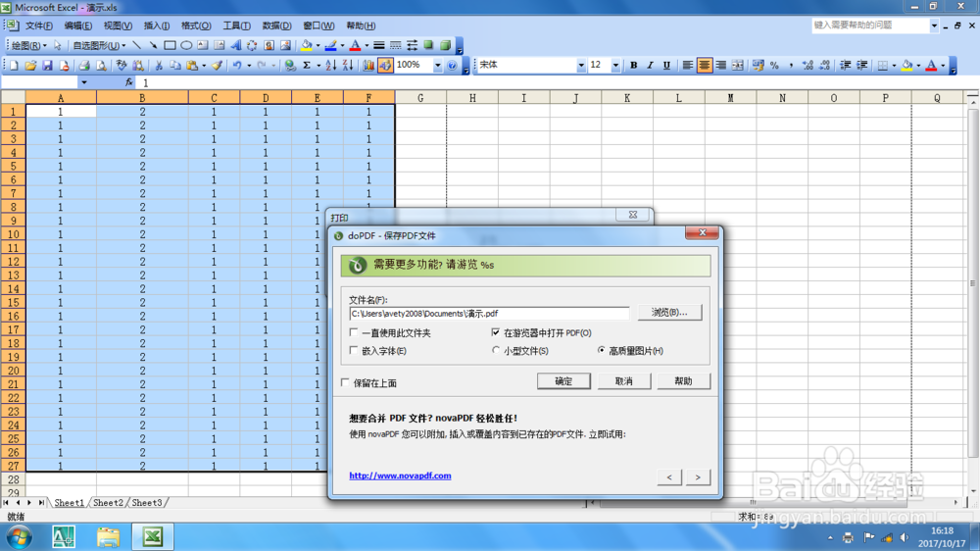This screenshot has width=980, height=551.
Task: Open the borders dropdown arrow
Action: [894, 65]
